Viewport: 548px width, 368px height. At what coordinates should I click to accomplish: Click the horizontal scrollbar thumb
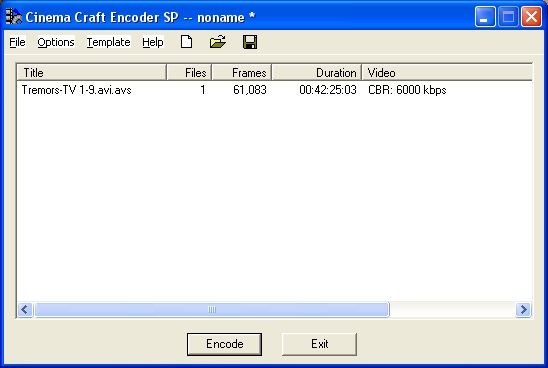[x=212, y=310]
